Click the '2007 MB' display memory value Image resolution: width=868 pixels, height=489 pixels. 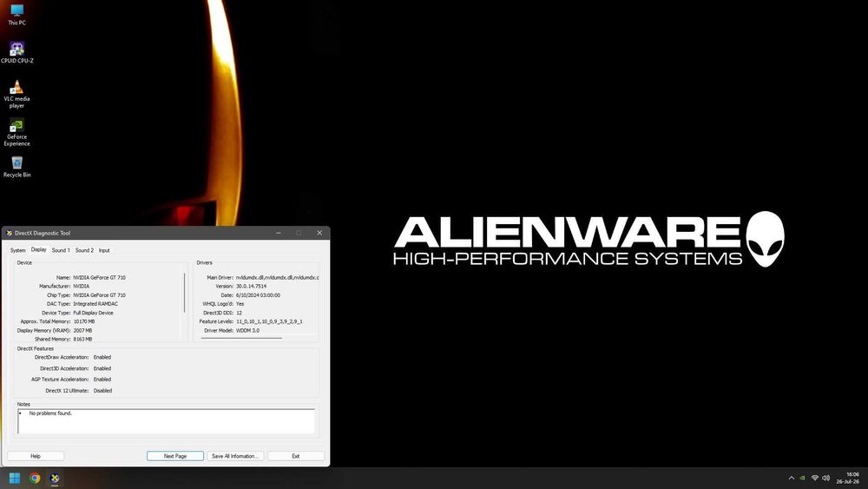(x=82, y=331)
